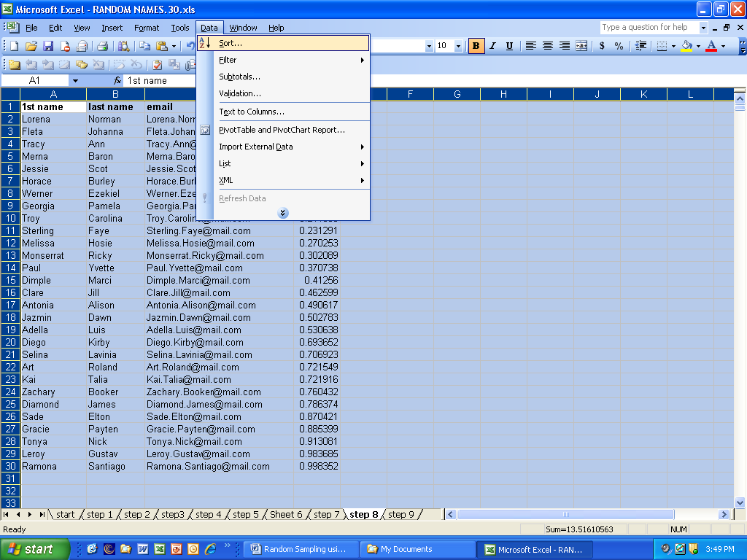Click the Save icon in the toolbar
Viewport: 747px width, 560px height.
point(48,46)
